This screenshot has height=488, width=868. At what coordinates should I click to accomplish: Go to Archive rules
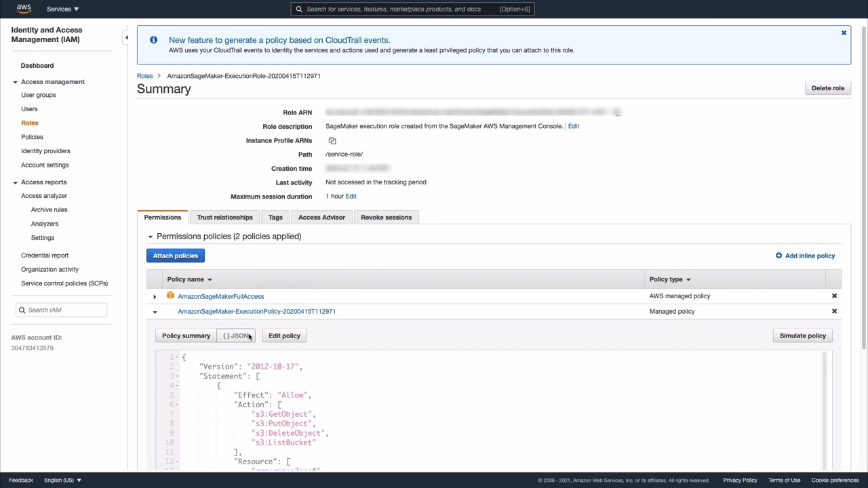(x=49, y=210)
